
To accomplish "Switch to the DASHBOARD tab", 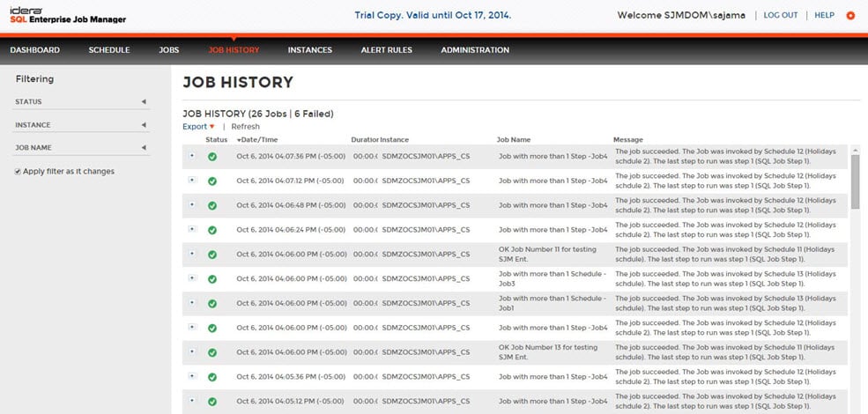I will coord(35,50).
